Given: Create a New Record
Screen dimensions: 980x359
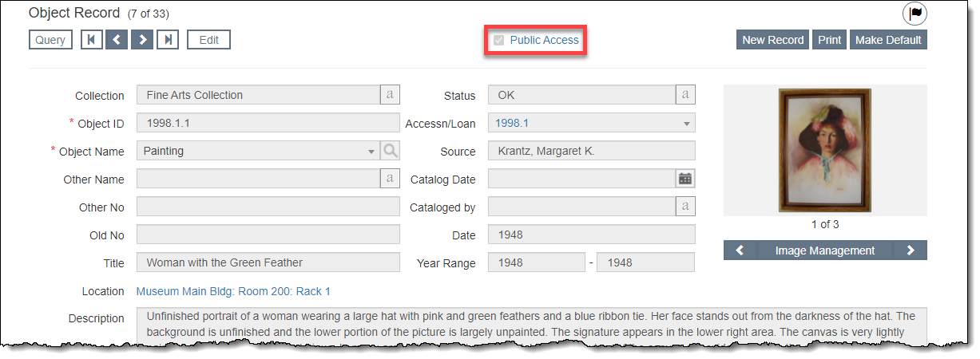Looking at the screenshot, I should pos(772,40).
